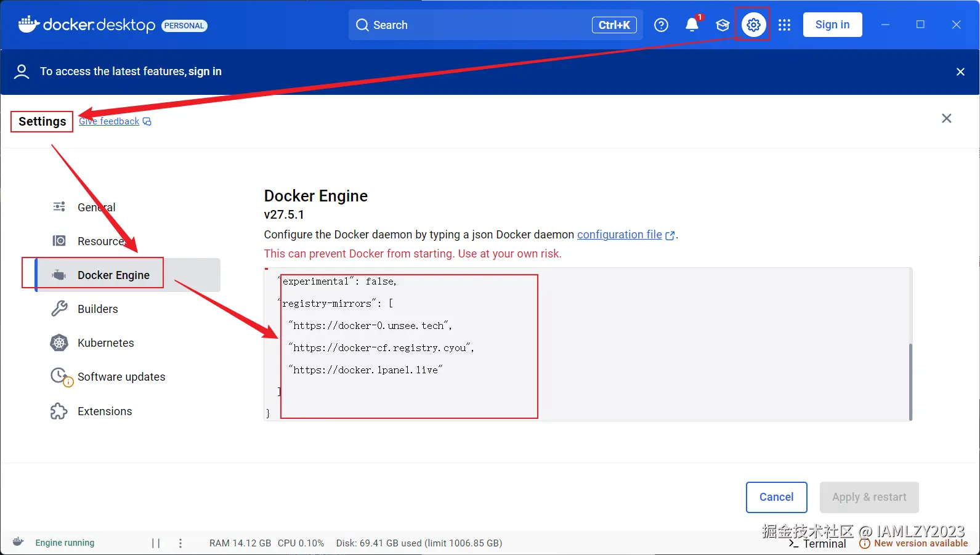This screenshot has height=555, width=980.
Task: Click the RAM 14.12 GB status
Action: point(240,543)
